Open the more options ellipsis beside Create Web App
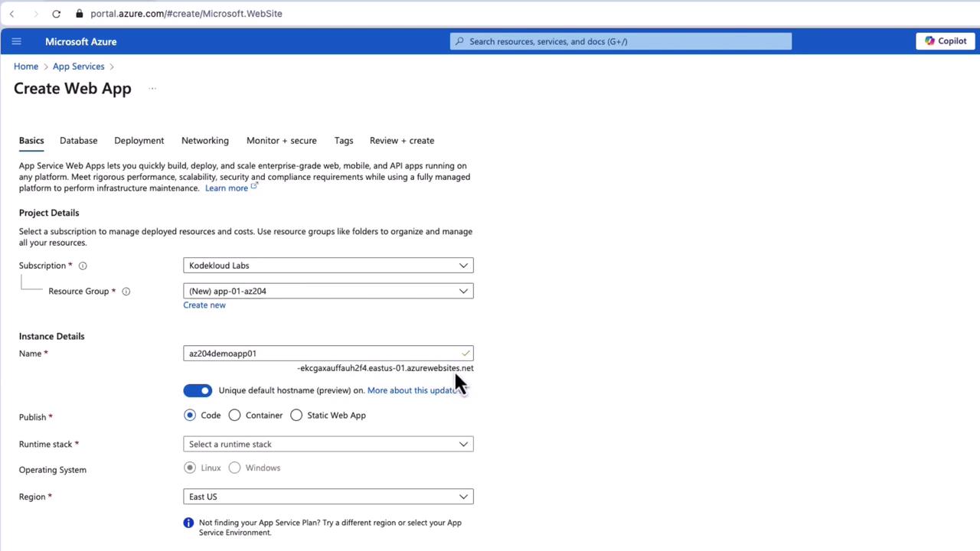The width and height of the screenshot is (980, 551). point(152,89)
